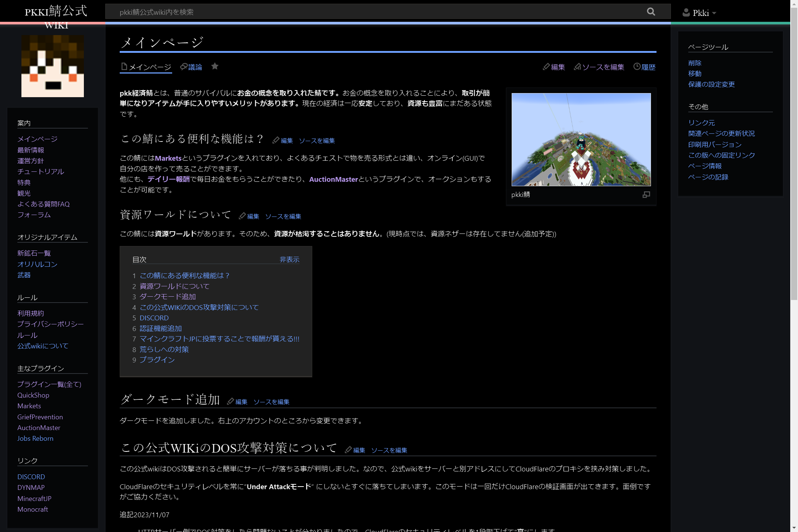This screenshot has width=798, height=532.
Task: Open the Markets plugin link in text
Action: (168, 158)
